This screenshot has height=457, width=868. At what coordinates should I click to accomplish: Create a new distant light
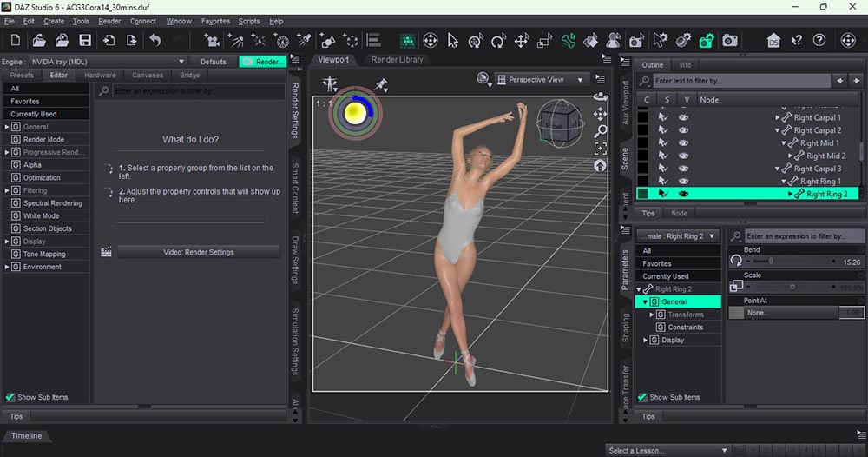tap(235, 41)
